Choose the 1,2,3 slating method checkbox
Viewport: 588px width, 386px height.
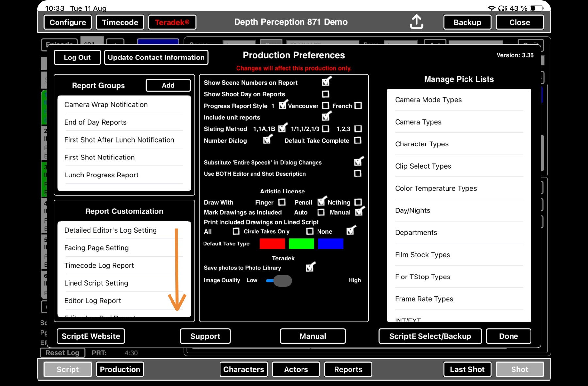358,129
